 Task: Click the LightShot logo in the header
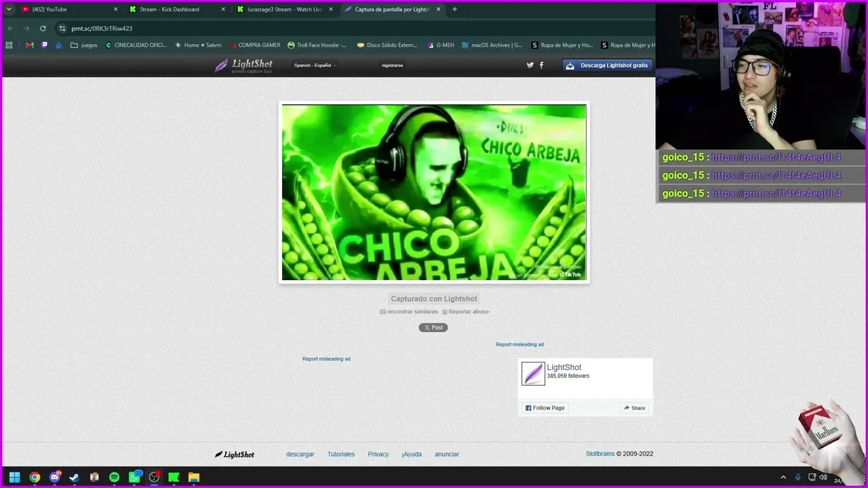(244, 65)
